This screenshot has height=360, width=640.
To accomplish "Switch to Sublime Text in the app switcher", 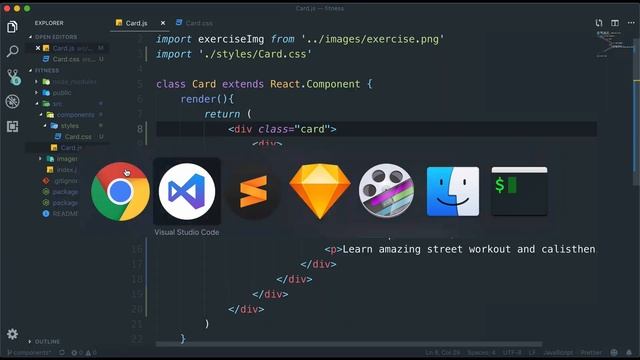I will click(253, 191).
